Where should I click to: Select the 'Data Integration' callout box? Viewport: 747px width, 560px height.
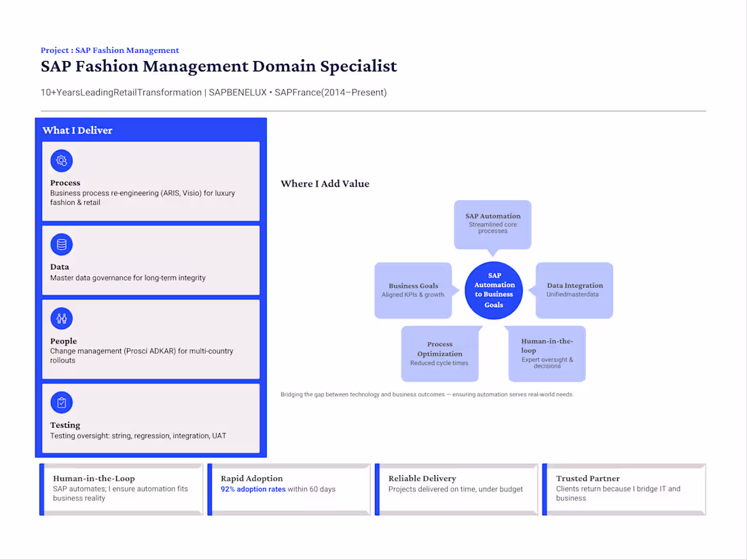(x=575, y=291)
